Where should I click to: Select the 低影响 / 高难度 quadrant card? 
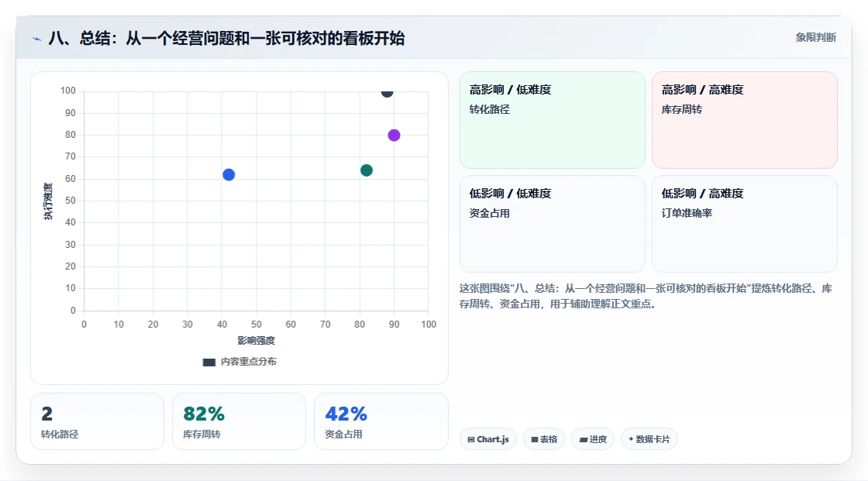[x=745, y=224]
